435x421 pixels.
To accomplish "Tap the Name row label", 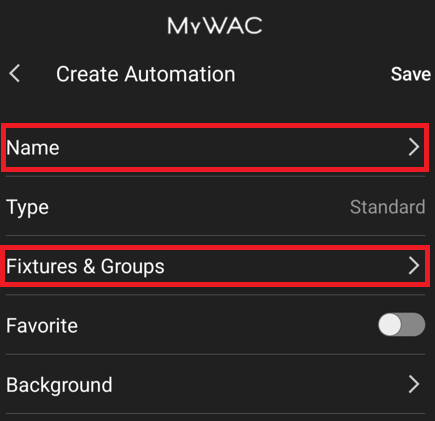I will tap(33, 148).
